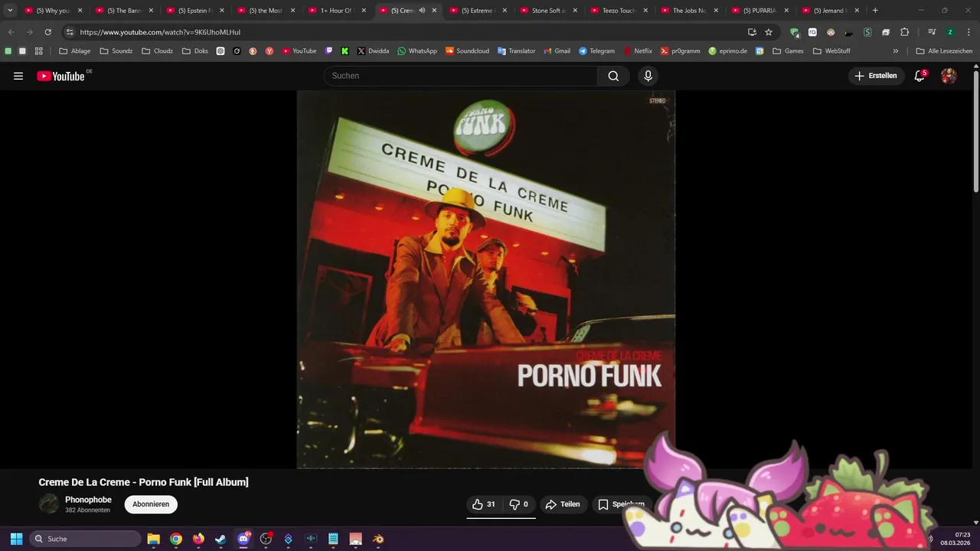This screenshot has height=551, width=980.
Task: Open the Cloudz bookmark folder
Action: (x=158, y=51)
